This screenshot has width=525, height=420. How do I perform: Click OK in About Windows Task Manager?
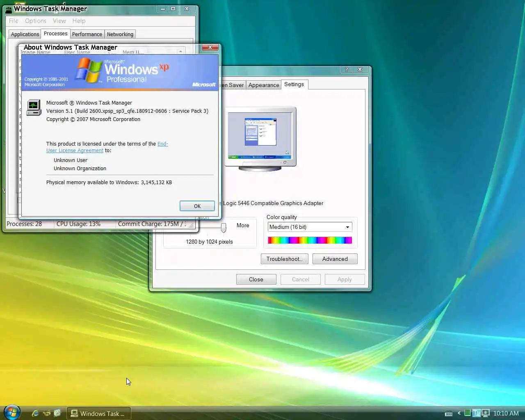pyautogui.click(x=197, y=206)
